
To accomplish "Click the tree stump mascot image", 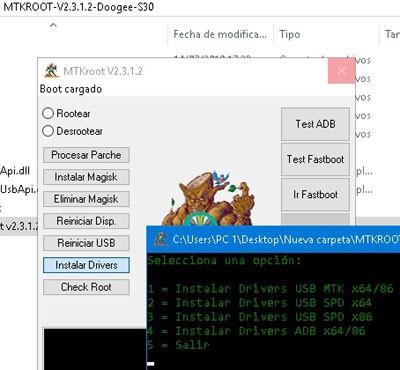I will click(208, 198).
